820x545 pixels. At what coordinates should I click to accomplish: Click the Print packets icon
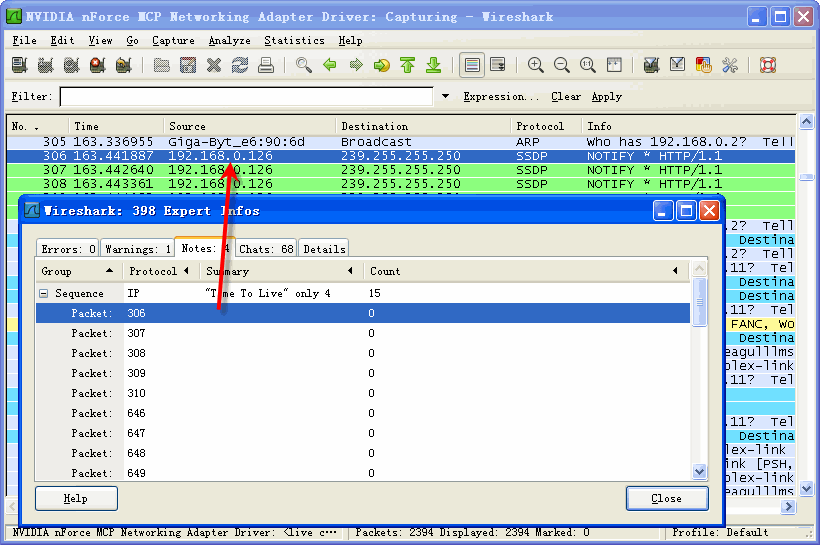pos(266,66)
